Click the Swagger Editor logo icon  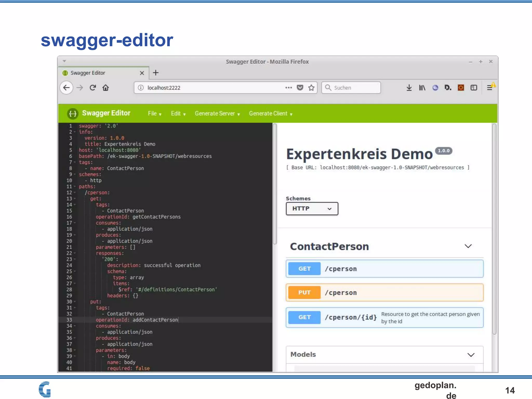(73, 114)
